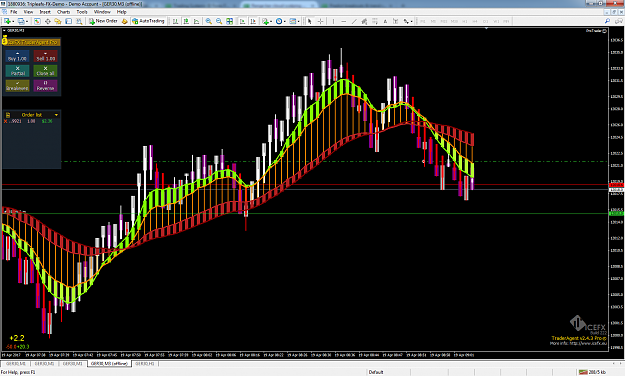Open the Default profile status bar menu

click(375, 372)
